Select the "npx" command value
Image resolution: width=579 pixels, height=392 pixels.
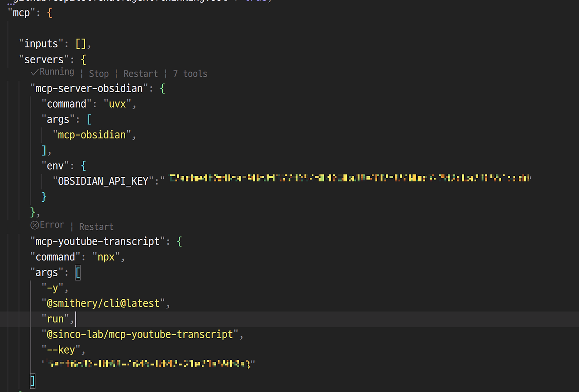[106, 256]
